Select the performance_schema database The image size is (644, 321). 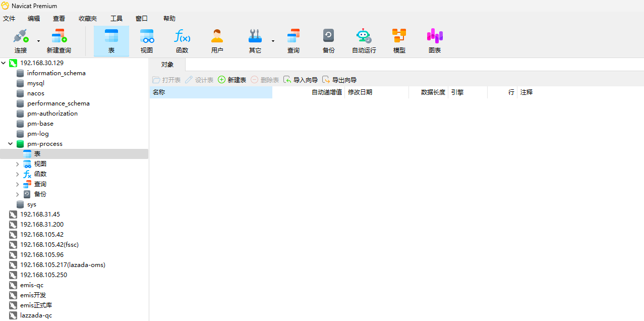coord(58,103)
